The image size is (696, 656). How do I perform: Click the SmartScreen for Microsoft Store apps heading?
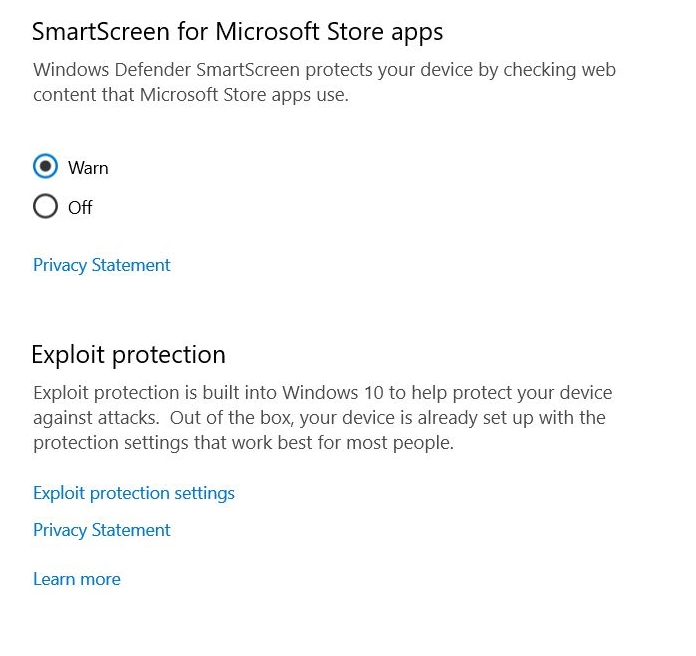237,32
